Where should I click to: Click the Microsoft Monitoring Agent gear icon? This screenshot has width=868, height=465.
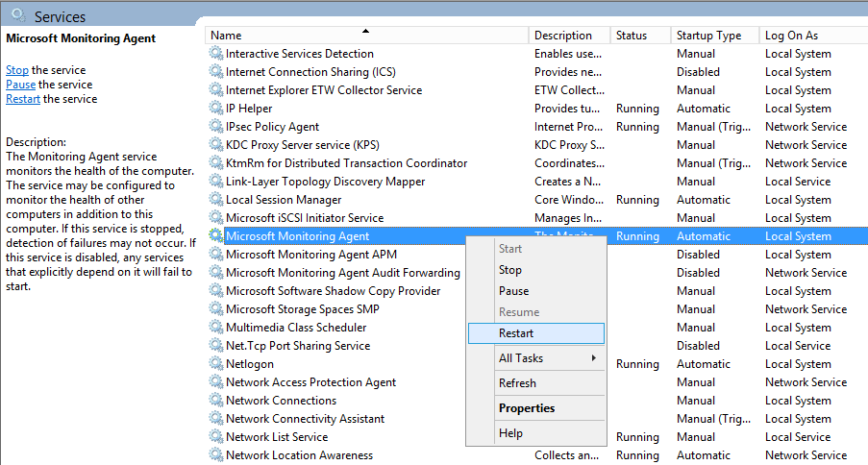click(x=216, y=236)
